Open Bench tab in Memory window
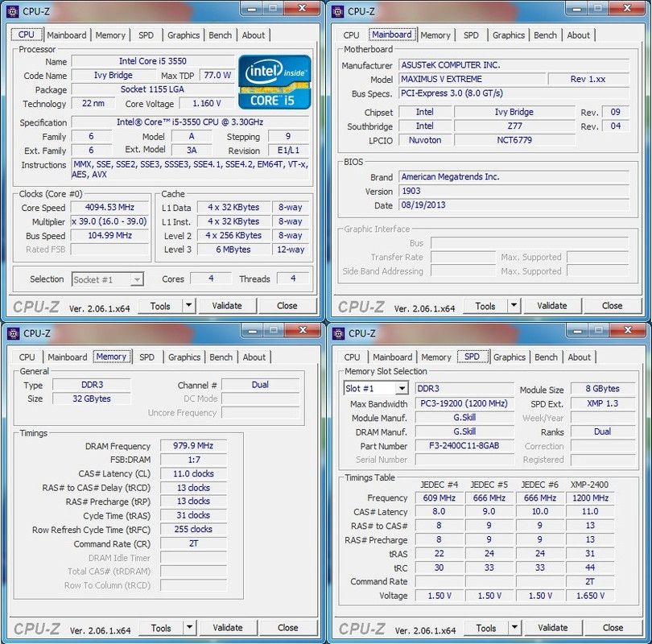Image resolution: width=652 pixels, height=644 pixels. 221,357
